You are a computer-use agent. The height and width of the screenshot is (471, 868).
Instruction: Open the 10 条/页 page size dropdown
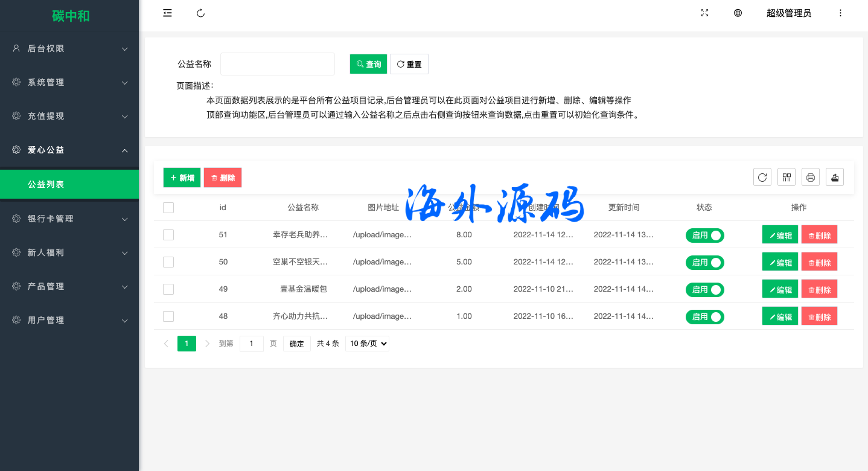[367, 344]
